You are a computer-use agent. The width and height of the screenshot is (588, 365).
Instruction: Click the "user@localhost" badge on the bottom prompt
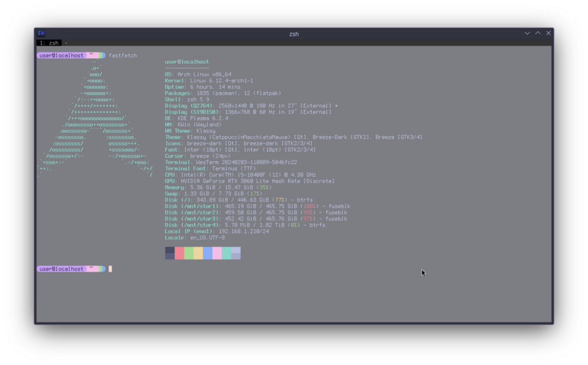click(62, 269)
